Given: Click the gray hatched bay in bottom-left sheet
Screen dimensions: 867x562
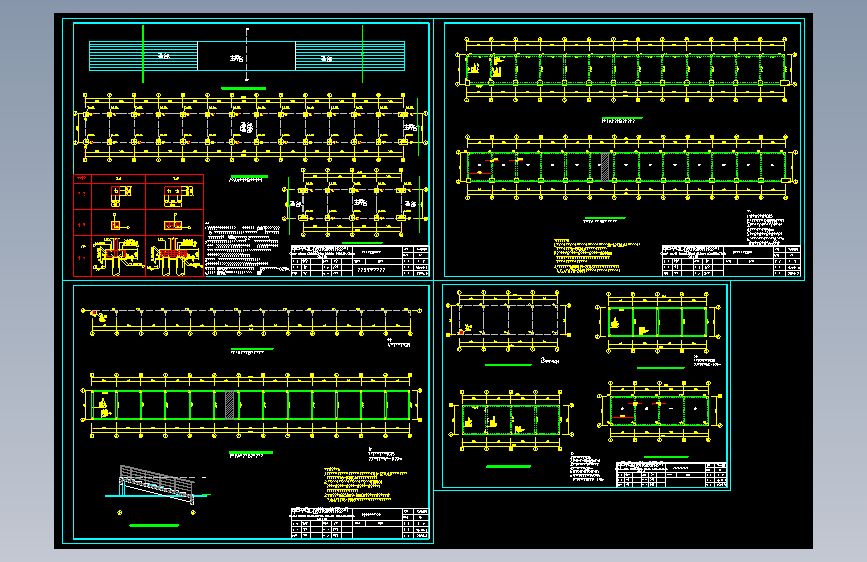Looking at the screenshot, I should point(229,405).
